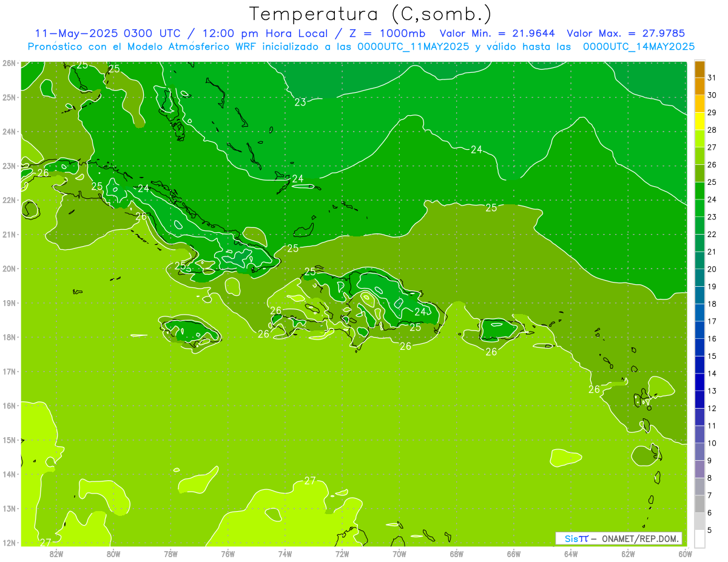The width and height of the screenshot is (728, 562).
Task: Click the '13N' latitude axis label
Action: pos(8,509)
